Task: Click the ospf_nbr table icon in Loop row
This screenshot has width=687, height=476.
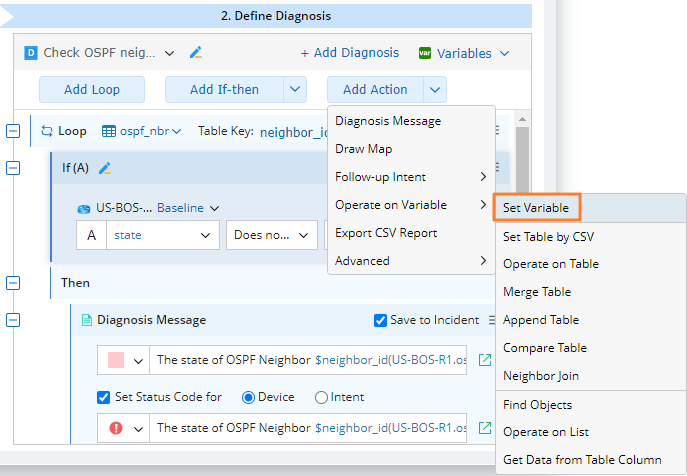Action: pos(111,131)
